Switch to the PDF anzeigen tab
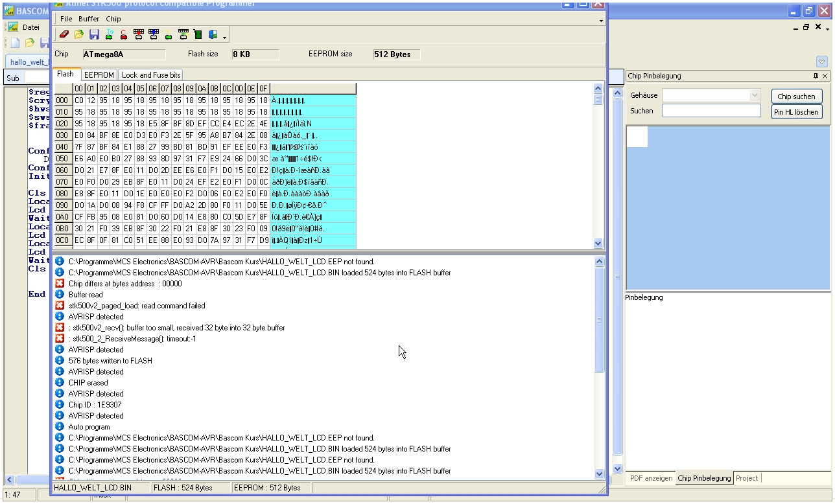This screenshot has width=835, height=504. [x=650, y=478]
